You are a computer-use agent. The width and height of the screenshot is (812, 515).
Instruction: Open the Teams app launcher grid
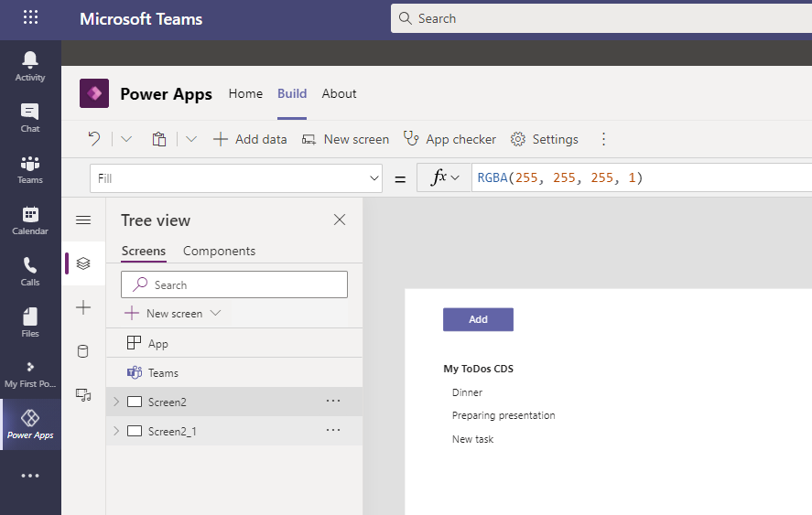click(30, 18)
